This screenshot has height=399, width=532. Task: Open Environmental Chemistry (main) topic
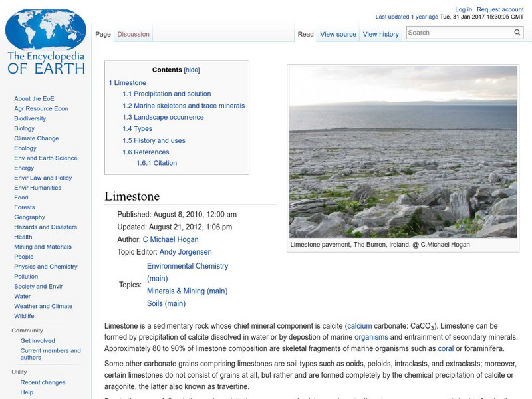click(188, 272)
